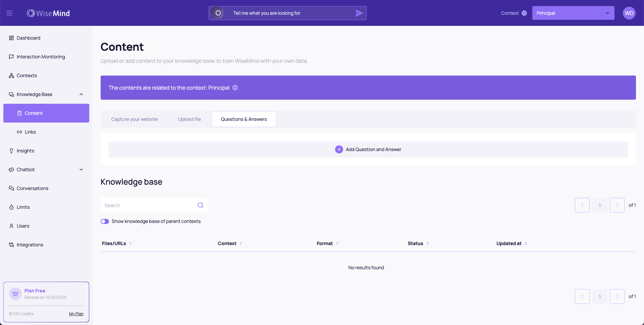The image size is (644, 325).
Task: Open the WD user avatar
Action: coord(629,13)
